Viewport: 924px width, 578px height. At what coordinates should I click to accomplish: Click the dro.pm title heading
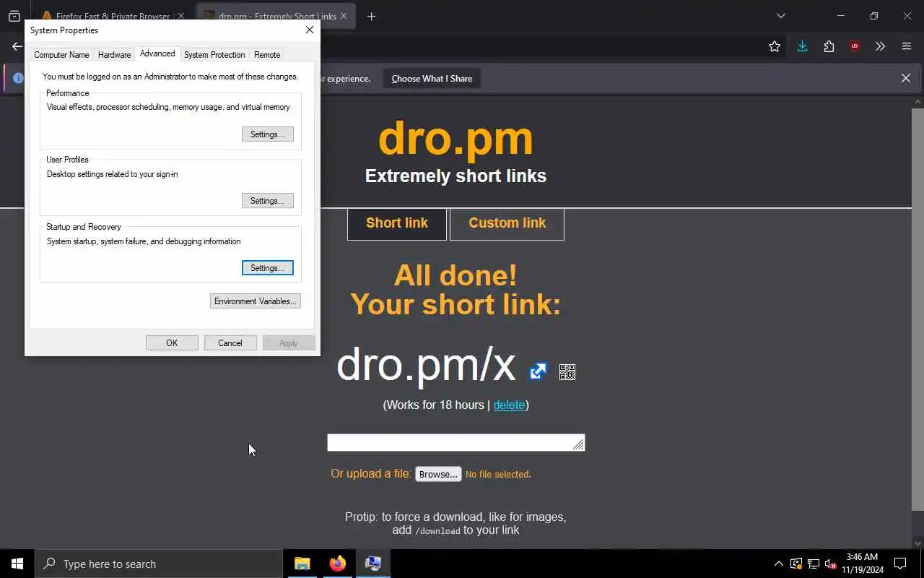456,138
